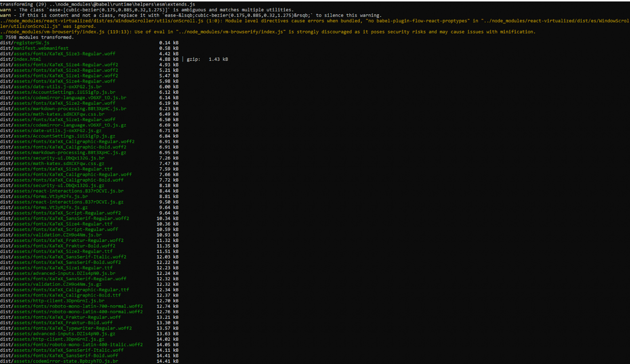The width and height of the screenshot is (630, 364).
Task: Select the KaTeX_Size3-Regular.woff font entry
Action: pos(58,54)
